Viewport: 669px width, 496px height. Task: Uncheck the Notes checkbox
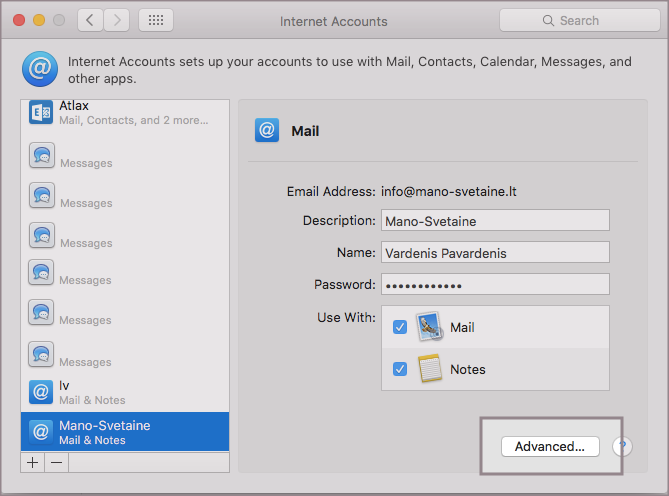[x=400, y=369]
